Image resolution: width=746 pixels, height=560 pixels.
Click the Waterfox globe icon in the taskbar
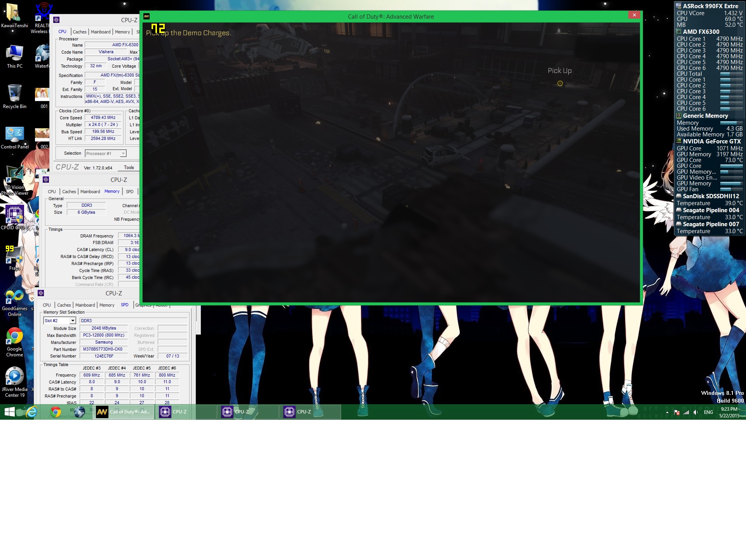pos(79,412)
